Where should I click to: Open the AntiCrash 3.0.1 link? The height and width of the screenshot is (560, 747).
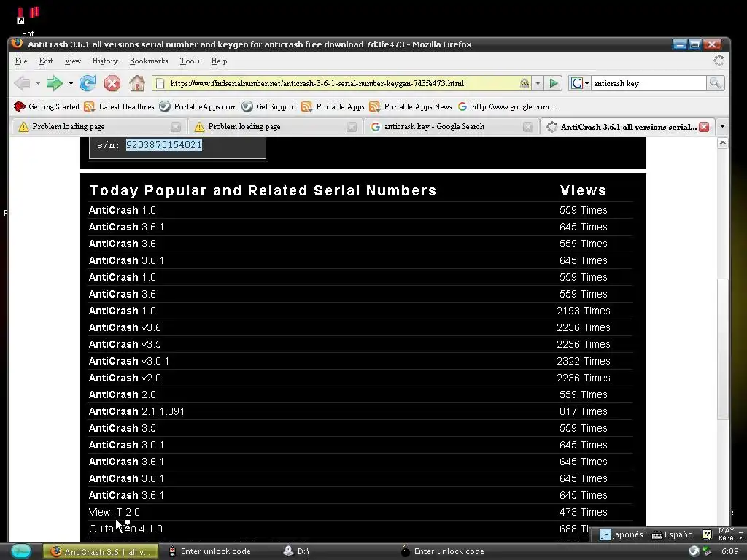(126, 445)
